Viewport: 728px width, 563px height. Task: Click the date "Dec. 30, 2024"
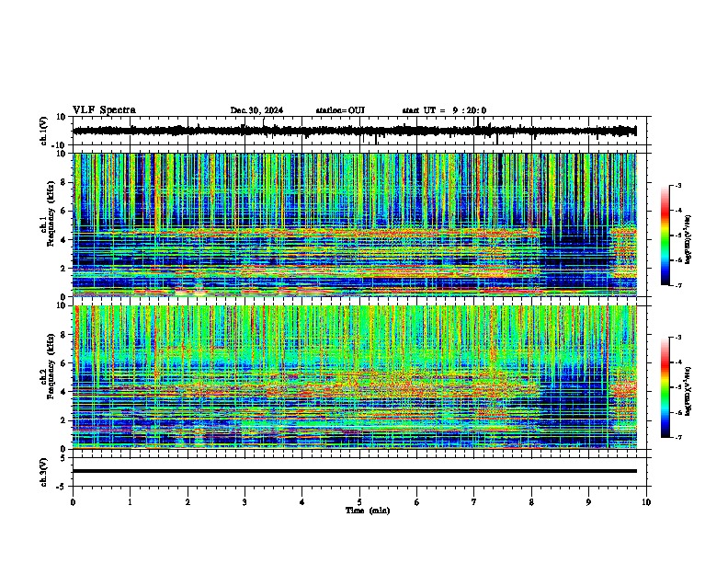pyautogui.click(x=256, y=110)
